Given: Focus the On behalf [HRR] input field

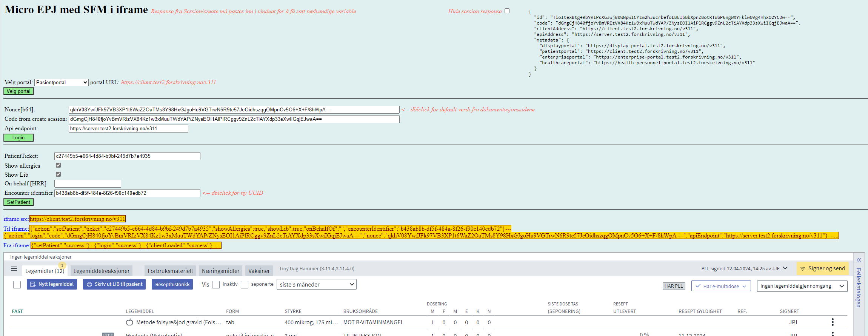Looking at the screenshot, I should (x=88, y=183).
